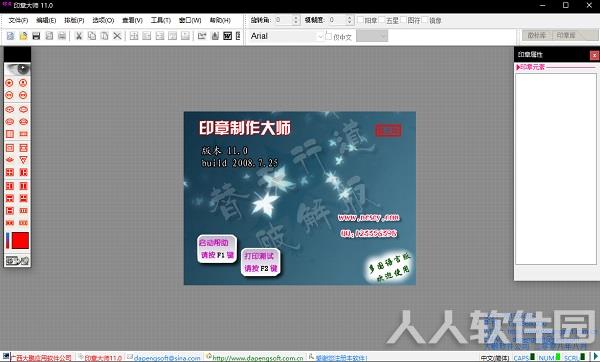This screenshot has height=362, width=600.
Task: Open the gray dropdown beside 仅中文
Action: (372, 36)
